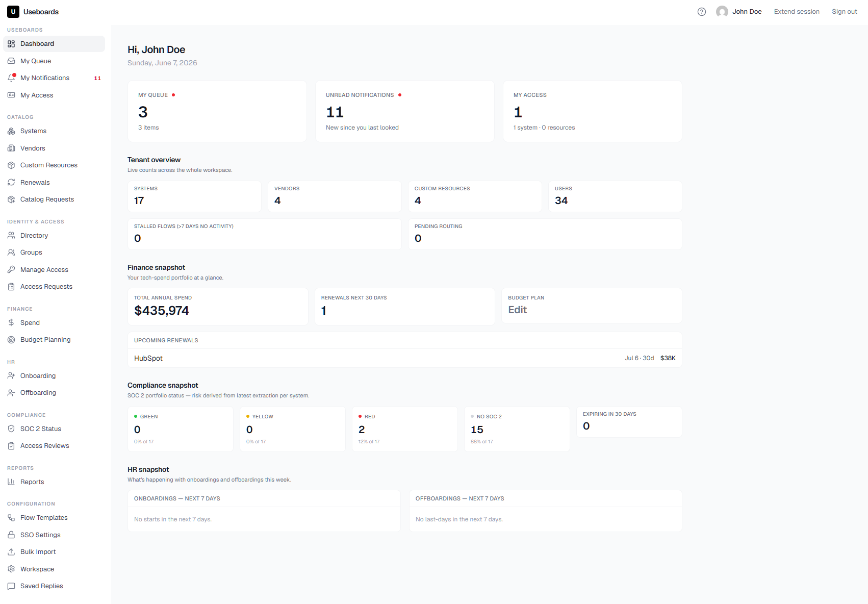Click the red 11 notifications badge
This screenshot has width=868, height=604.
[97, 78]
